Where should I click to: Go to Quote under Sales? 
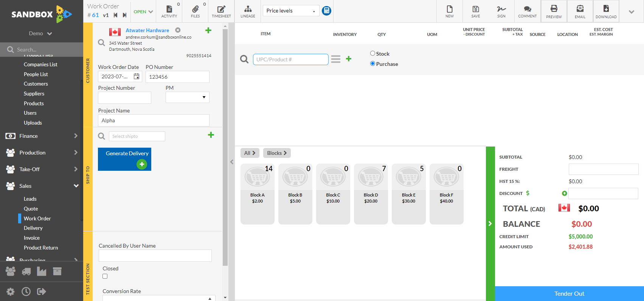coord(31,209)
